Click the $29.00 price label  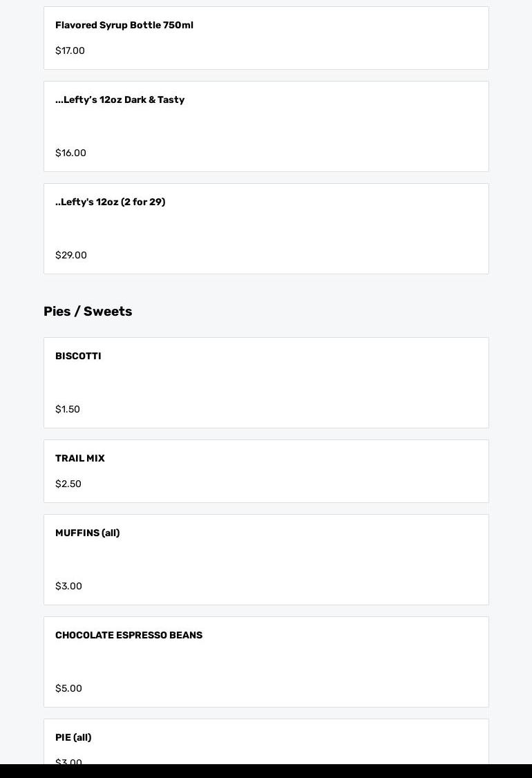coord(71,256)
